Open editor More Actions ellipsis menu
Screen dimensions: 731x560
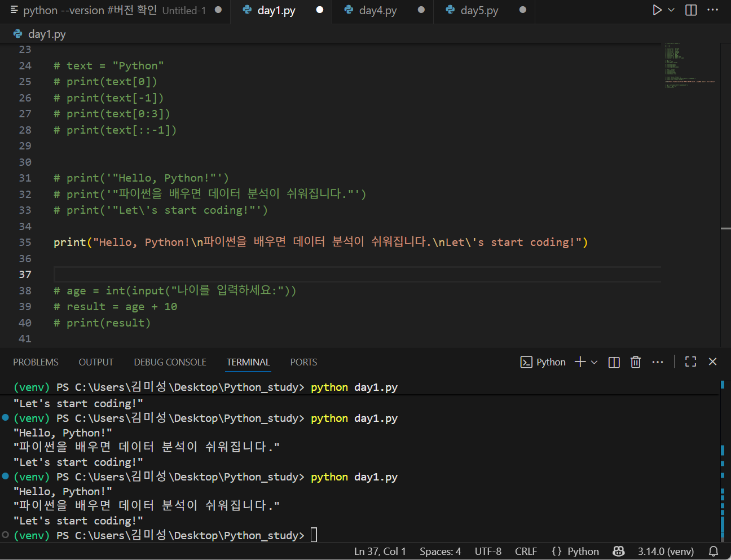tap(713, 10)
